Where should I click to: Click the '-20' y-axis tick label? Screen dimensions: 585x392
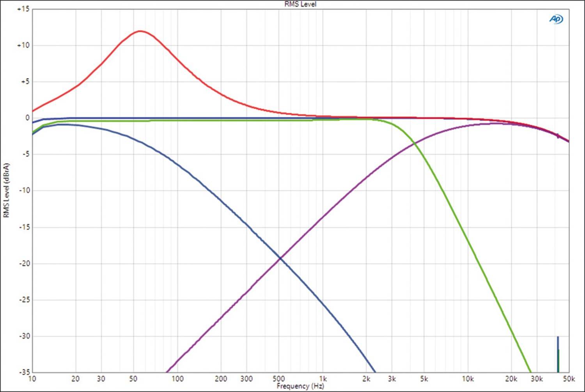pos(24,263)
